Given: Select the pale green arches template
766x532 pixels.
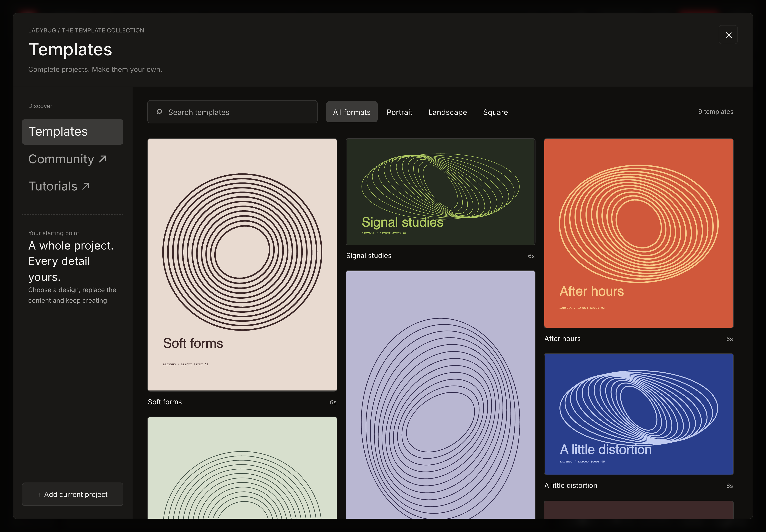Looking at the screenshot, I should pos(242,468).
